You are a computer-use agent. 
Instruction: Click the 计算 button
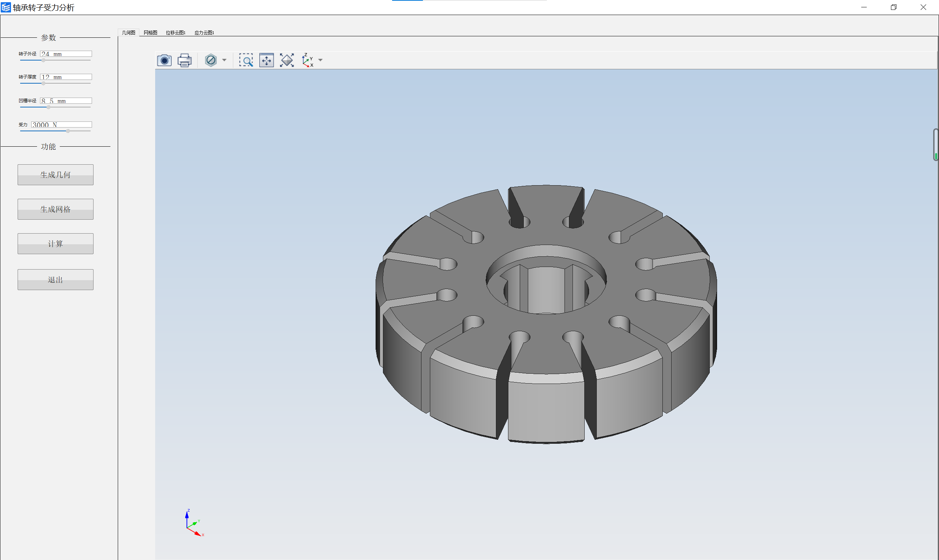(55, 244)
